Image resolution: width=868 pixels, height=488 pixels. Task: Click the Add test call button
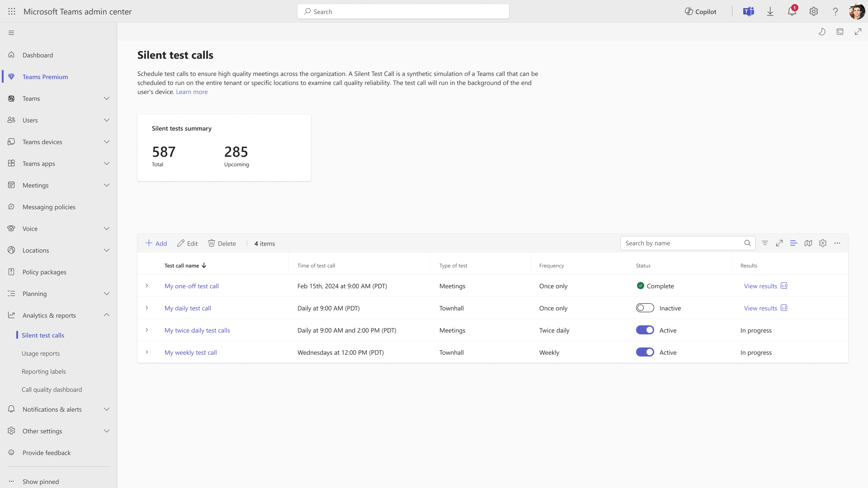coord(156,244)
